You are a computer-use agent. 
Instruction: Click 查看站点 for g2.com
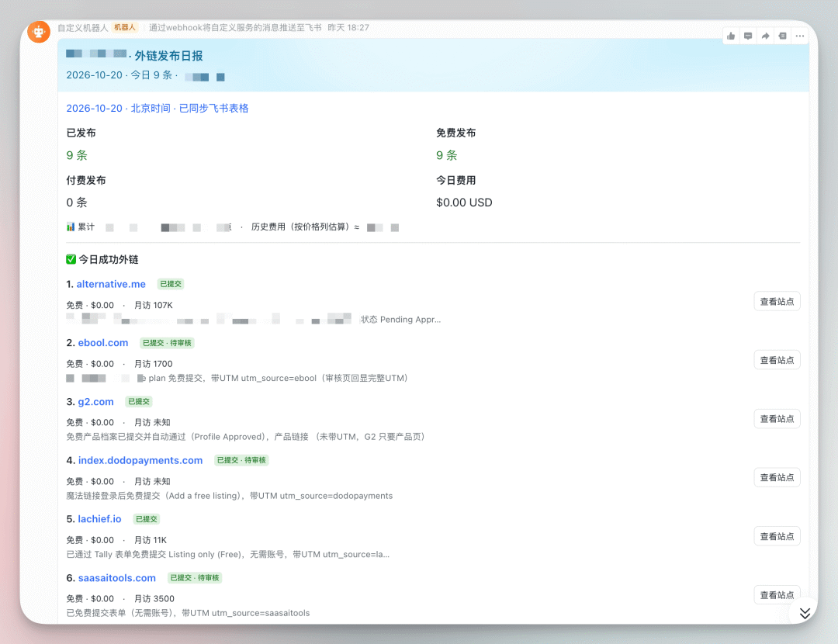point(777,419)
